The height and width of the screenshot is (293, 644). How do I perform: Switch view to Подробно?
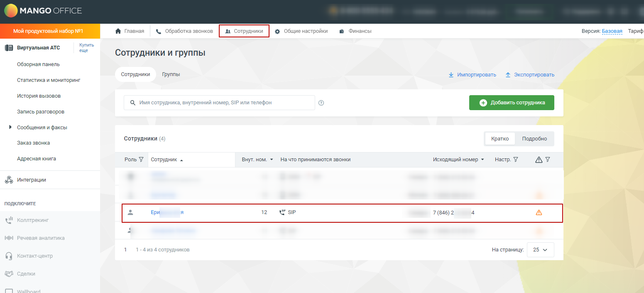534,139
